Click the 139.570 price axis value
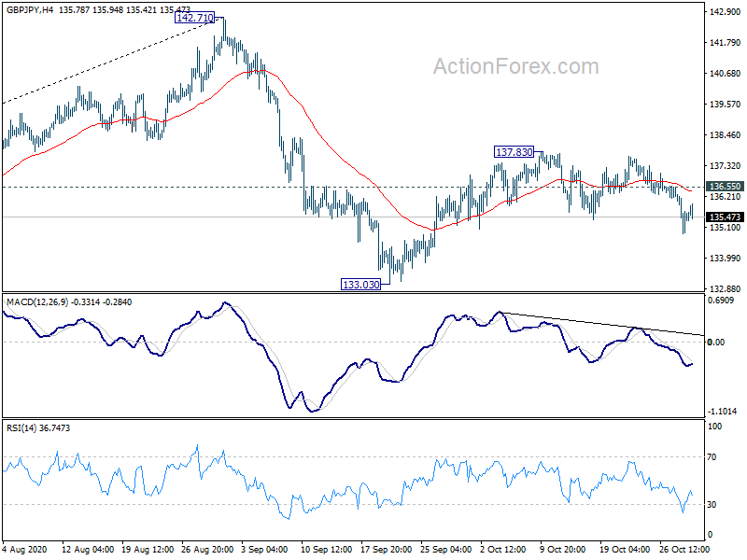 (726, 105)
